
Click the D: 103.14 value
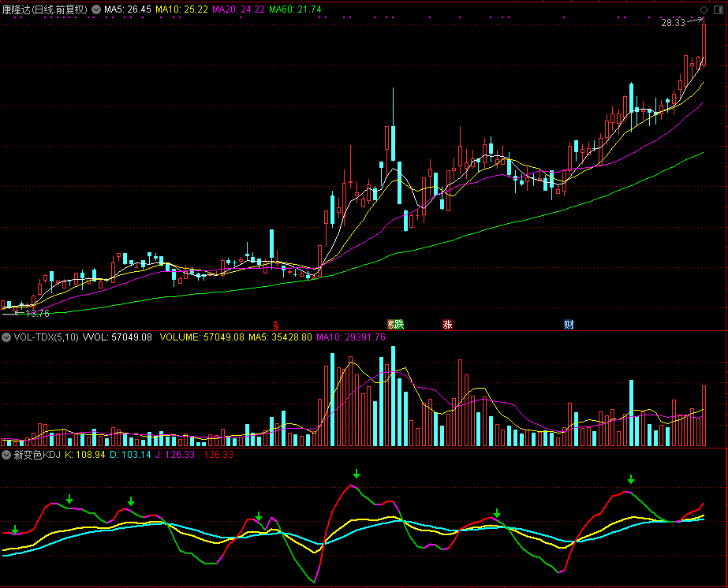pos(130,455)
